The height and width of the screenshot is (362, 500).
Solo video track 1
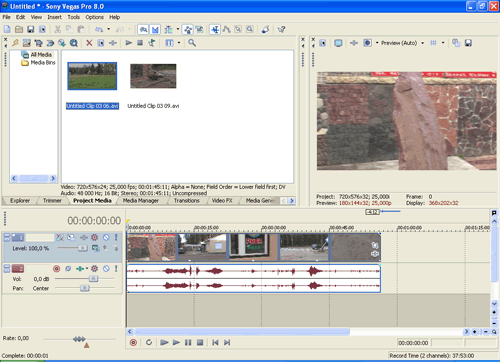pos(116,237)
